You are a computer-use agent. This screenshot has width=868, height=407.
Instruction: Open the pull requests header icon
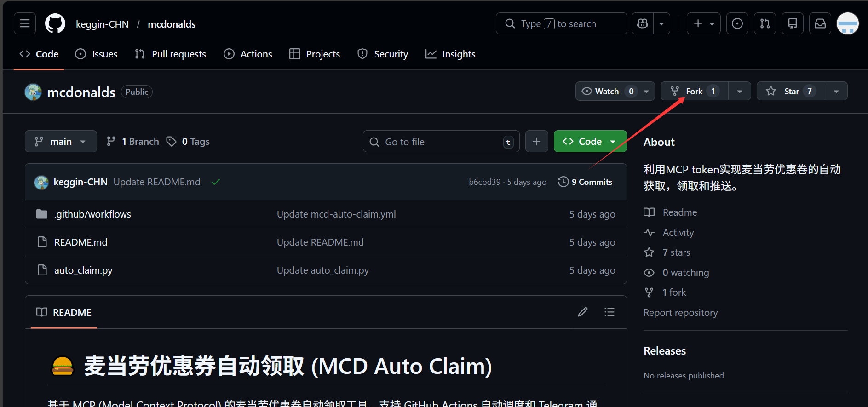click(765, 23)
